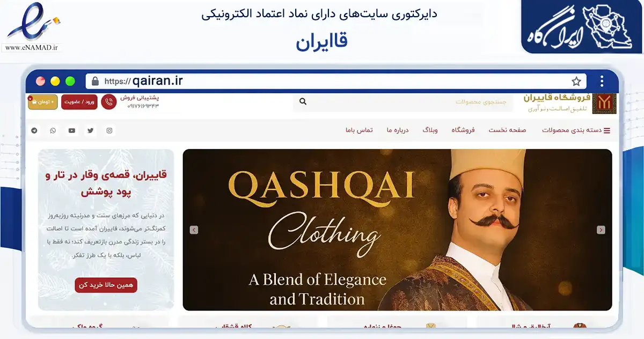Screen dimensions: 644x339
Task: Show next banner slide arrow
Action: [x=601, y=230]
